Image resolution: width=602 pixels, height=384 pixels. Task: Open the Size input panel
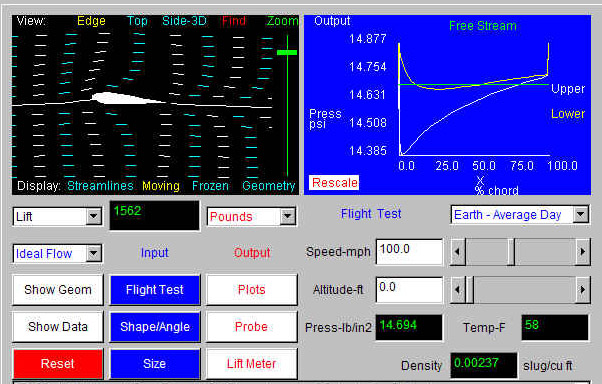(x=155, y=364)
